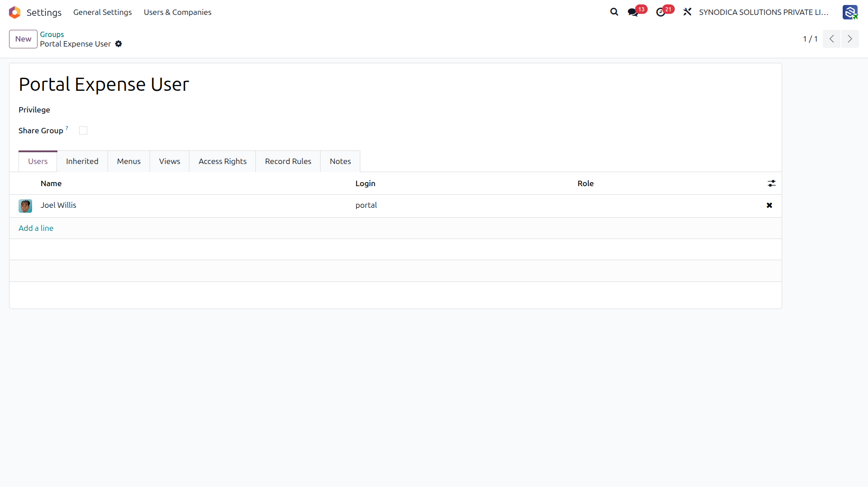Go back to Groups breadcrumb
The image size is (868, 487).
pyautogui.click(x=52, y=34)
